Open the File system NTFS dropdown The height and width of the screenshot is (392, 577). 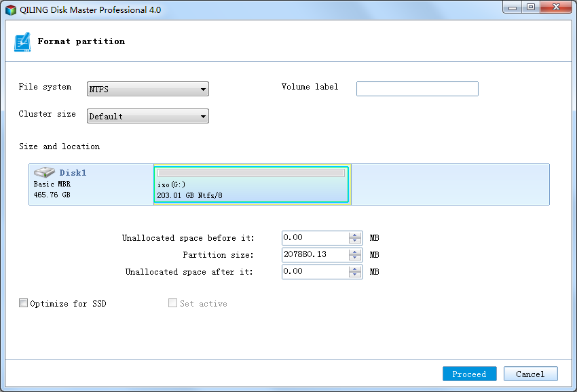pos(147,89)
